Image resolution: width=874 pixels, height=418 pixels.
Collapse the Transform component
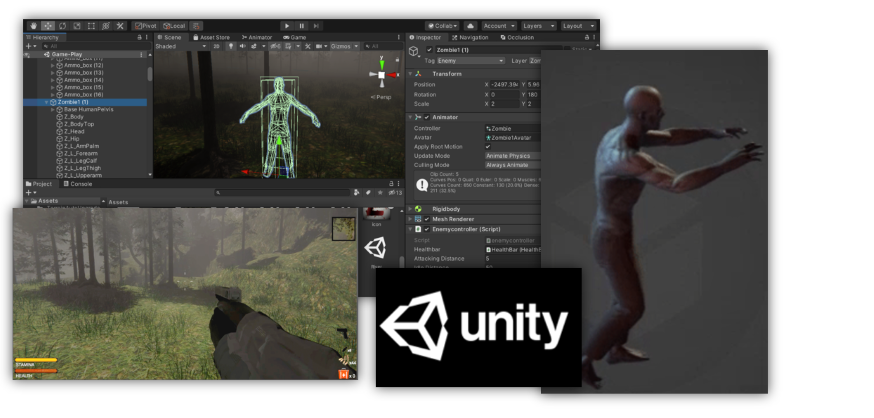click(410, 74)
